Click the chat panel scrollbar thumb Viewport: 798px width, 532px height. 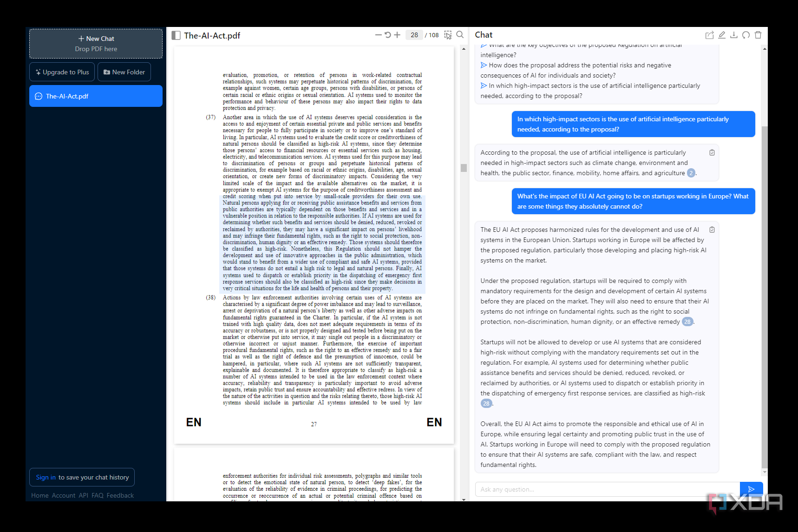tap(765, 297)
